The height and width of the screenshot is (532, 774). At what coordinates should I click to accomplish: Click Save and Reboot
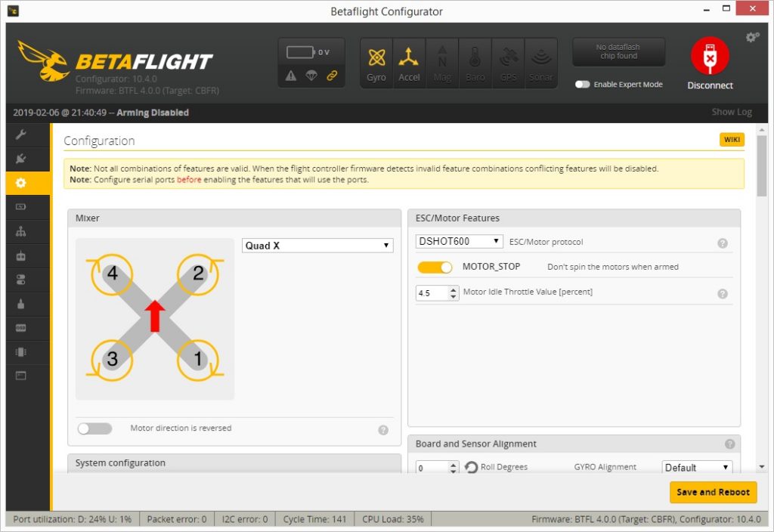(713, 493)
